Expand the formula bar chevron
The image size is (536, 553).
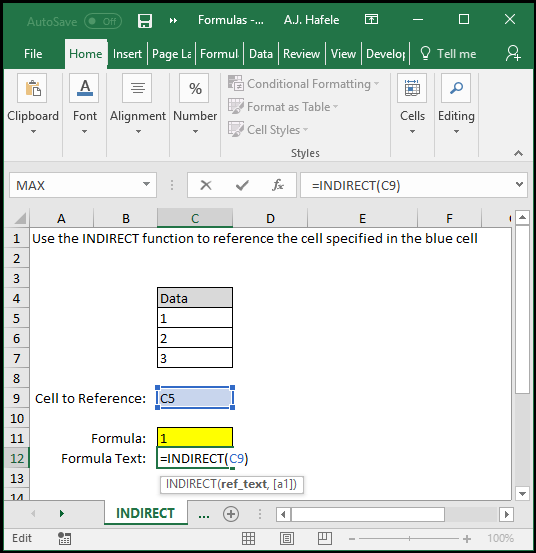tap(519, 184)
